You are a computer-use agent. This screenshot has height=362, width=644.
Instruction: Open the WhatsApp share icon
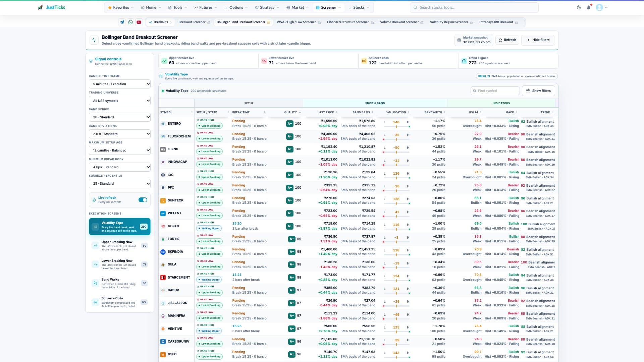[x=130, y=22]
